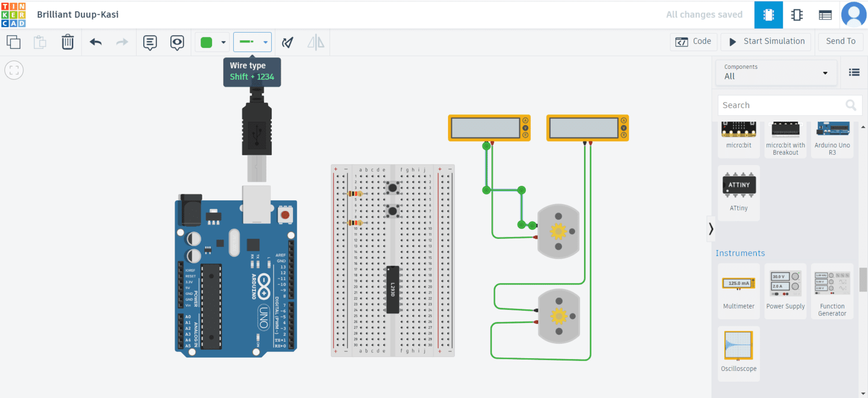Switch to circuit view icon
Viewport: 868px width, 398px height.
point(768,15)
